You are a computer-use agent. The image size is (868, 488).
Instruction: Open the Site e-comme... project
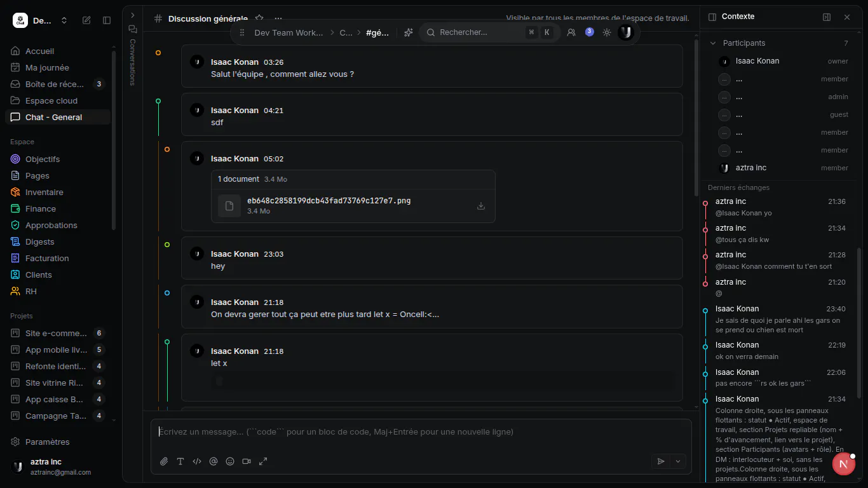tap(57, 333)
